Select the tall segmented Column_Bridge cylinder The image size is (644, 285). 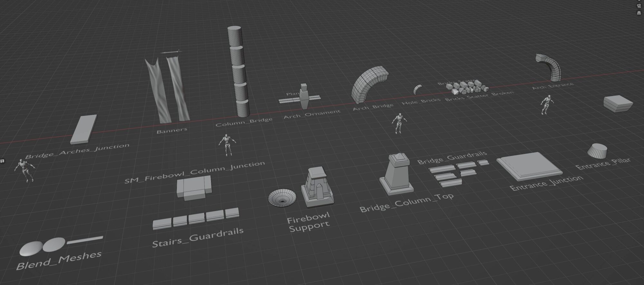[x=239, y=72]
